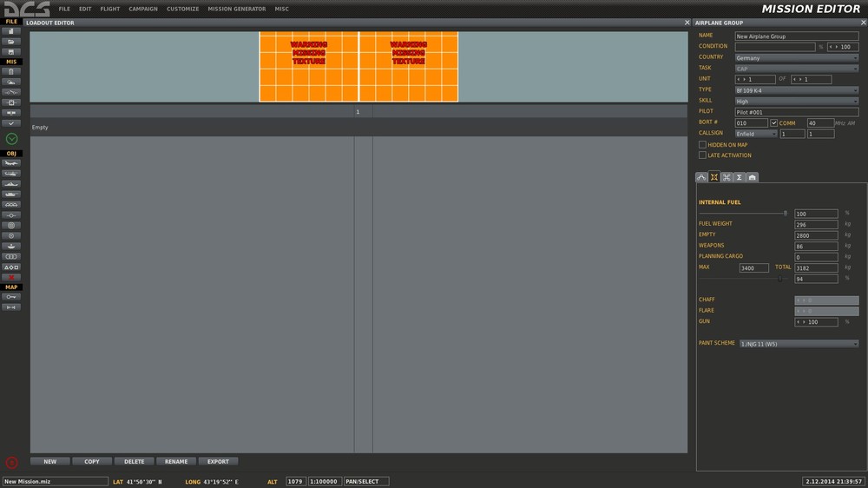Select the bullseye concentric-circle icon
The width and height of the screenshot is (868, 488).
(11, 226)
